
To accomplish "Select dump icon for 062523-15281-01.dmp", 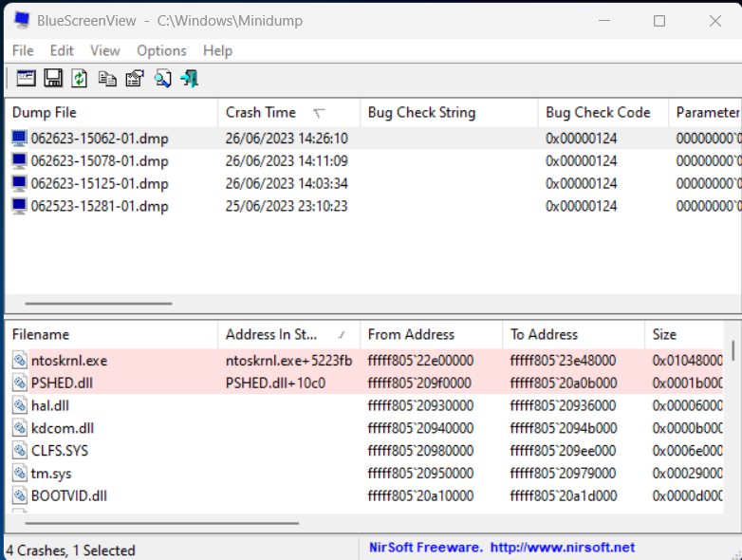I will tap(19, 206).
